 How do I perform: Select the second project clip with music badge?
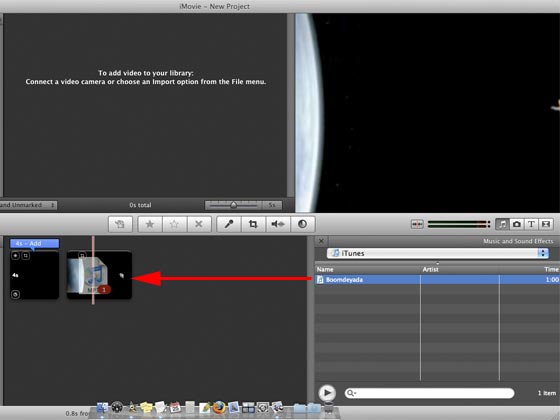click(x=99, y=275)
